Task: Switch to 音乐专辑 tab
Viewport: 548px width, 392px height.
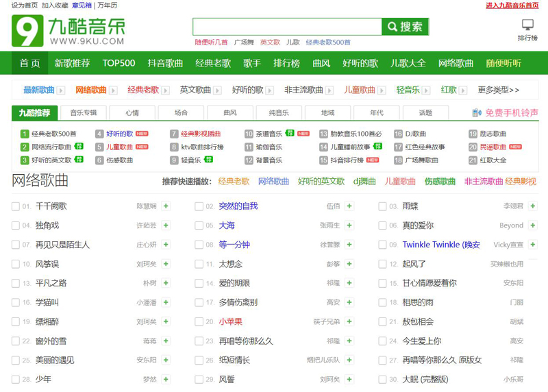Action: 83,112
